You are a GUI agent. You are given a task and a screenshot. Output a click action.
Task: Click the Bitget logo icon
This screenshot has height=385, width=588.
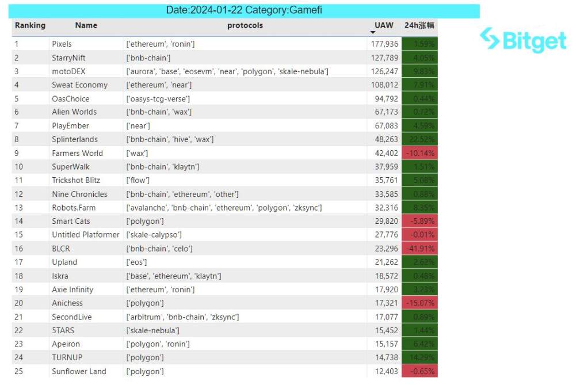(490, 39)
